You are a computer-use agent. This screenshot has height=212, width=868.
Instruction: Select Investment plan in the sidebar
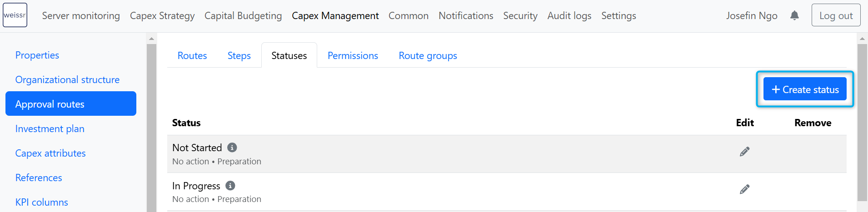coord(50,128)
